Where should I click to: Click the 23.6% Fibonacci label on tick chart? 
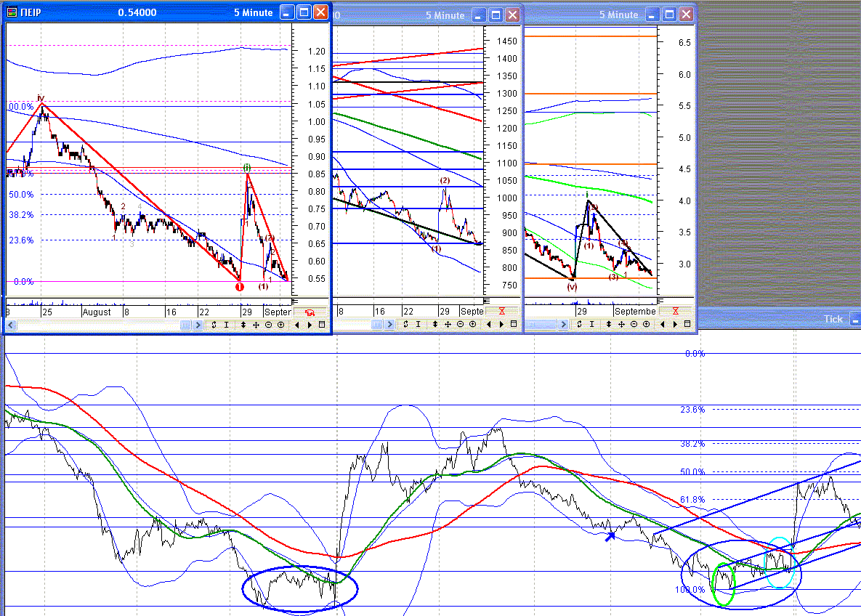click(x=692, y=410)
